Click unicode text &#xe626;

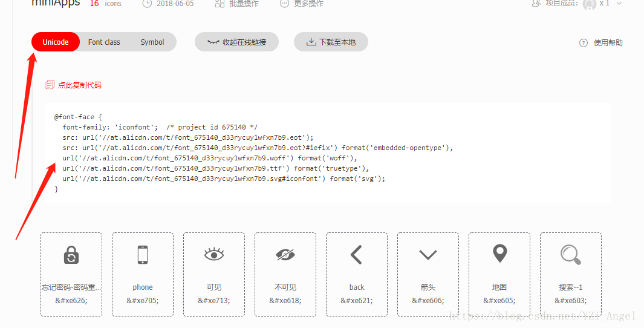click(x=71, y=300)
